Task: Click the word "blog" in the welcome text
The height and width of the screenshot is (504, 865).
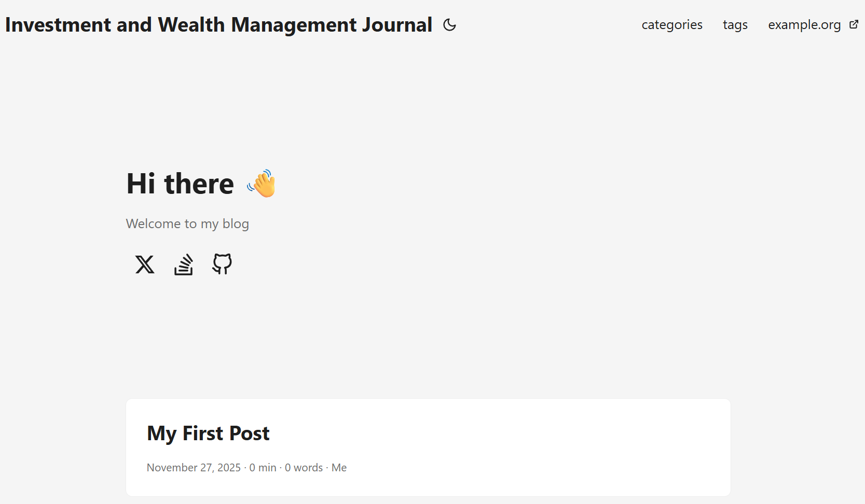Action: (236, 223)
